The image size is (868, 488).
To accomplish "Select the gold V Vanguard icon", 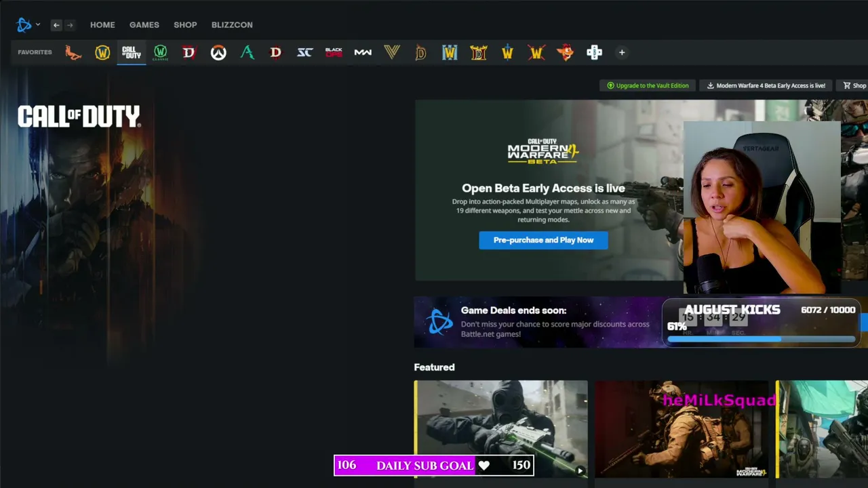I will pyautogui.click(x=392, y=52).
